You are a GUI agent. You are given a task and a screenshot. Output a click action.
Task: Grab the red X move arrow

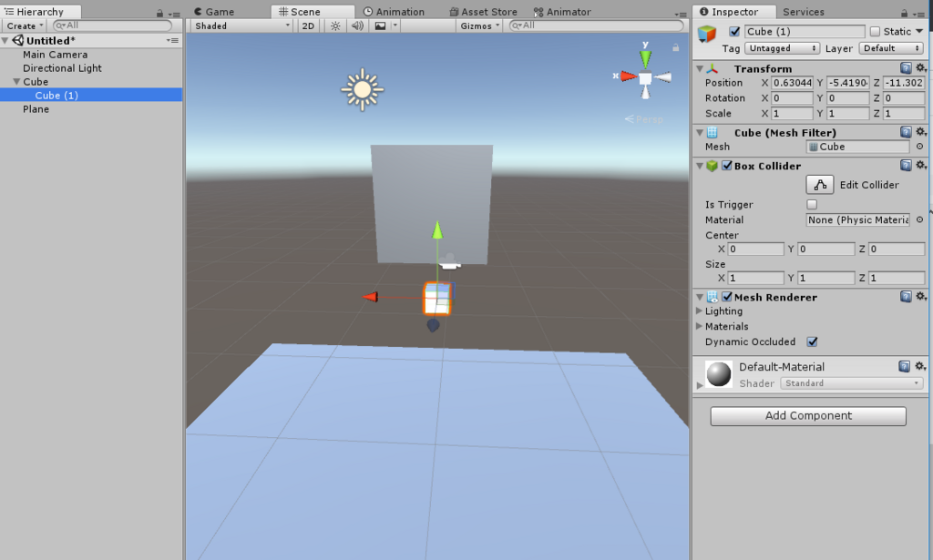click(x=370, y=297)
